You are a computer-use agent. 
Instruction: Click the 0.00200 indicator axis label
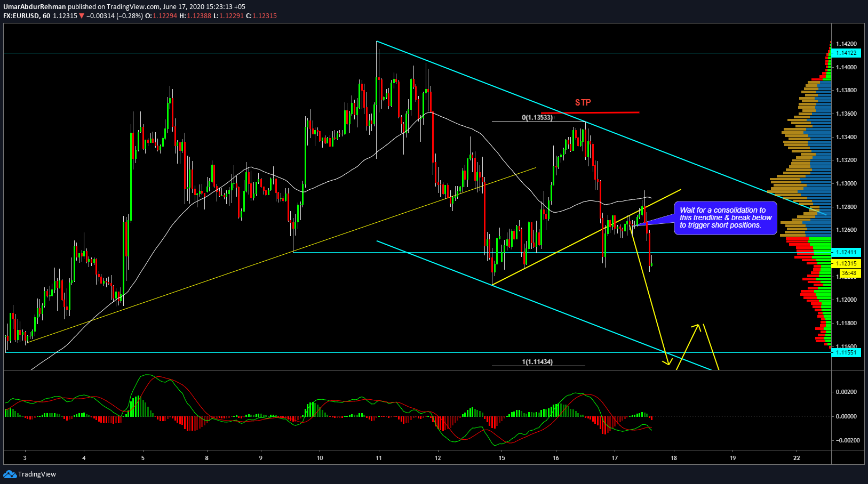pyautogui.click(x=846, y=392)
